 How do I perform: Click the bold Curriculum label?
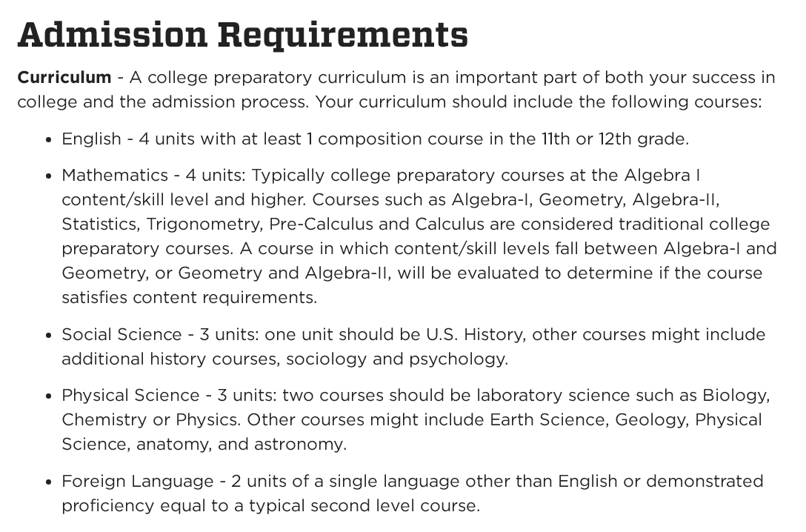tap(64, 77)
